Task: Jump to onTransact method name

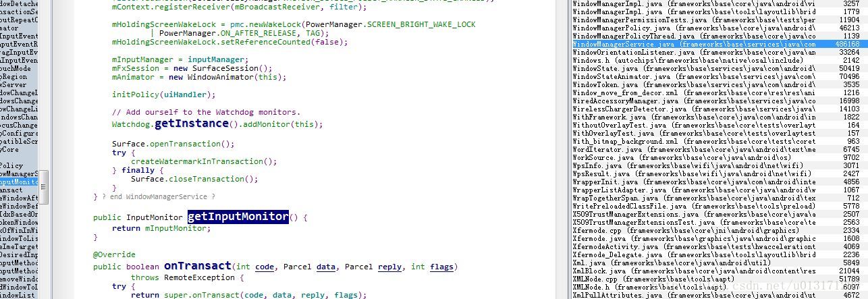Action: pyautogui.click(x=198, y=266)
